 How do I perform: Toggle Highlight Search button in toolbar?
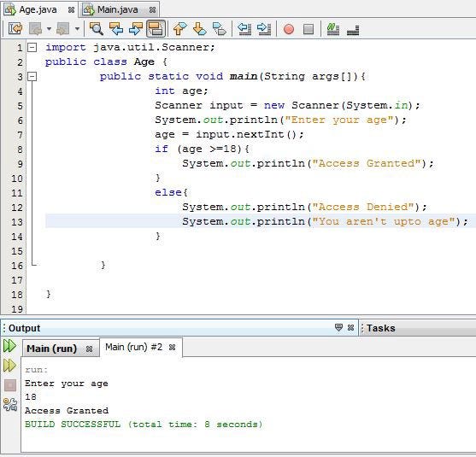pyautogui.click(x=156, y=29)
